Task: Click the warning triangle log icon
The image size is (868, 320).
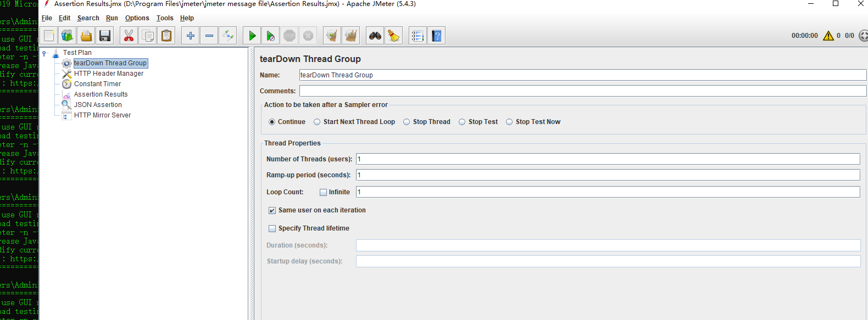Action: [x=828, y=36]
